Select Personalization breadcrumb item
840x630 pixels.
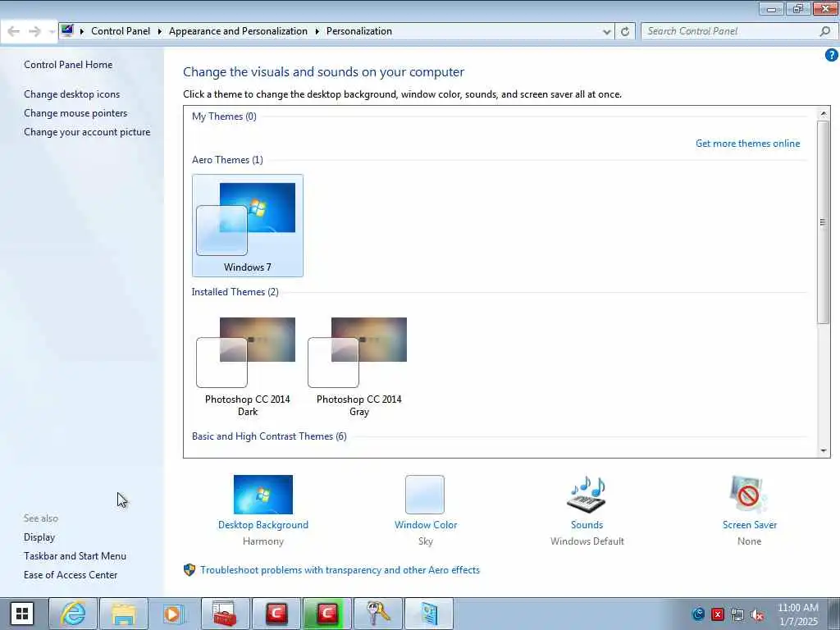pyautogui.click(x=359, y=31)
